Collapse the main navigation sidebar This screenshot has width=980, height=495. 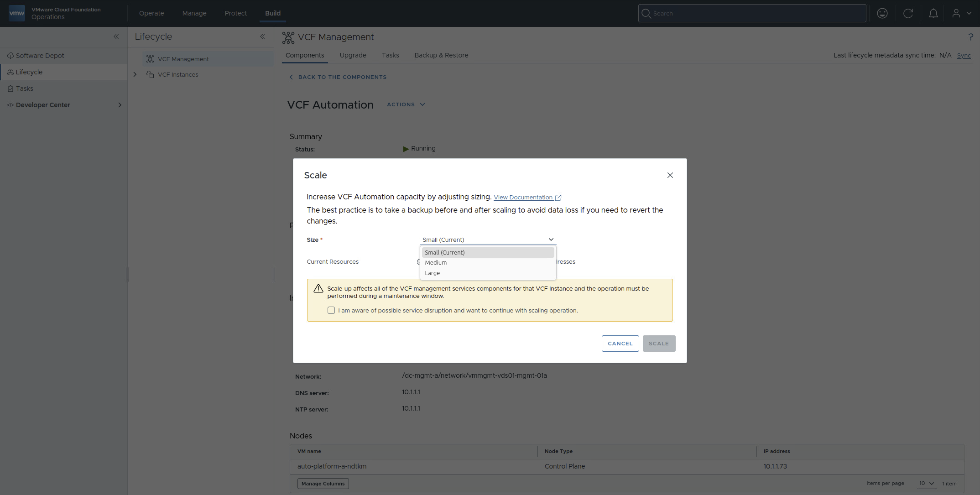[116, 36]
